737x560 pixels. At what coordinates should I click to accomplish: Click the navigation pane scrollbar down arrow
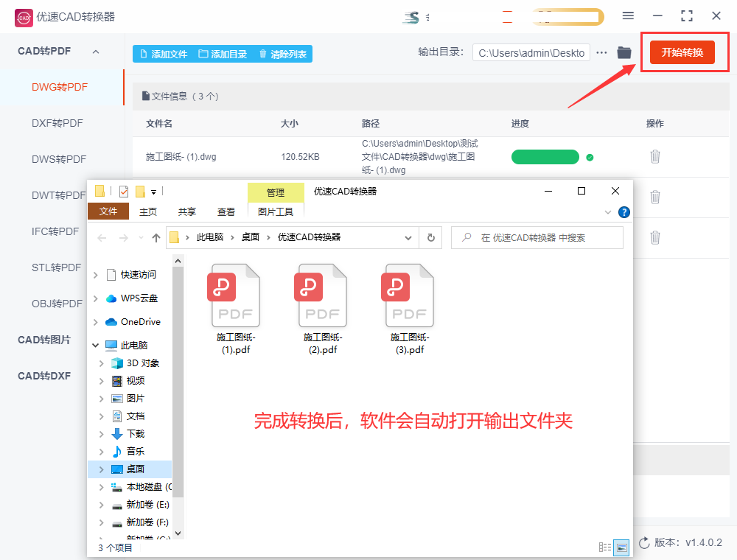(178, 533)
